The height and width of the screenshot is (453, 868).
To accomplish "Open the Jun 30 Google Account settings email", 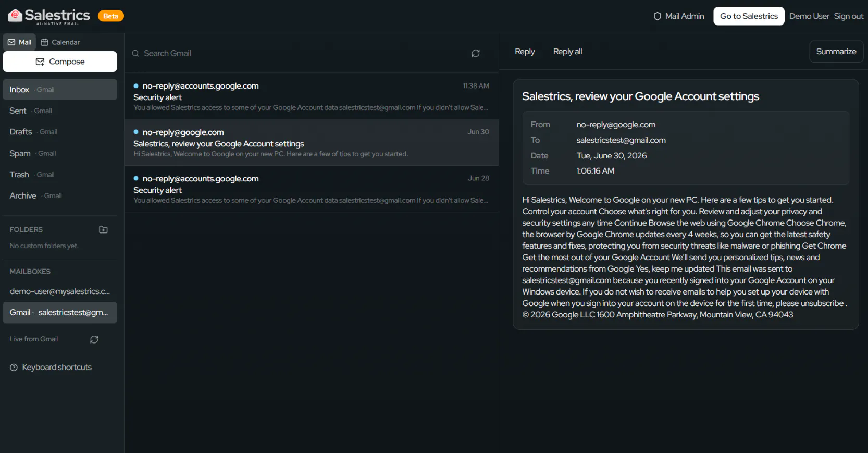I will tap(312, 143).
